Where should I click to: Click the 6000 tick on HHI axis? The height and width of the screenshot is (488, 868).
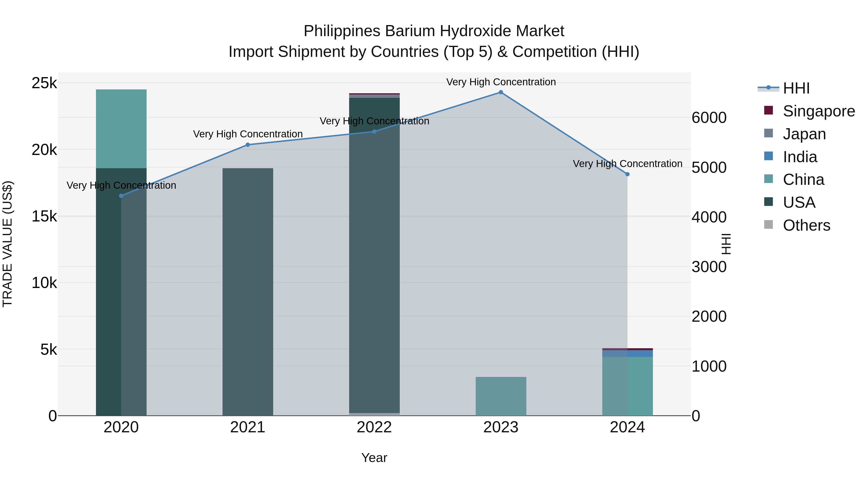click(709, 118)
